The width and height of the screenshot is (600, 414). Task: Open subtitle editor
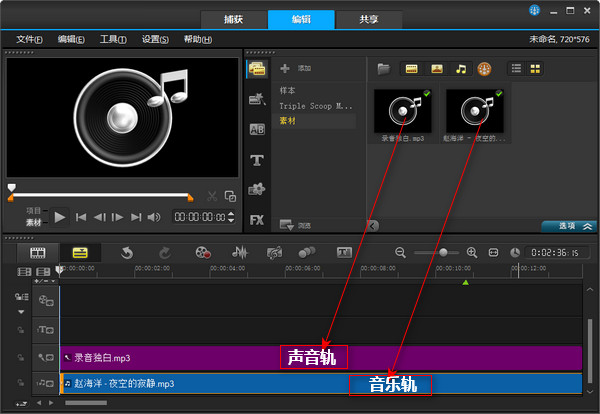[x=344, y=253]
